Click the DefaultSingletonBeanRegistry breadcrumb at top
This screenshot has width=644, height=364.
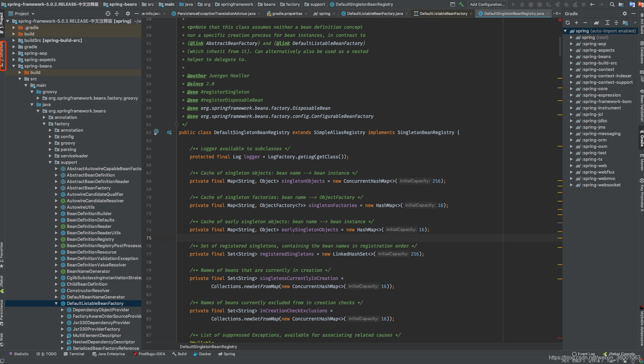[361, 4]
